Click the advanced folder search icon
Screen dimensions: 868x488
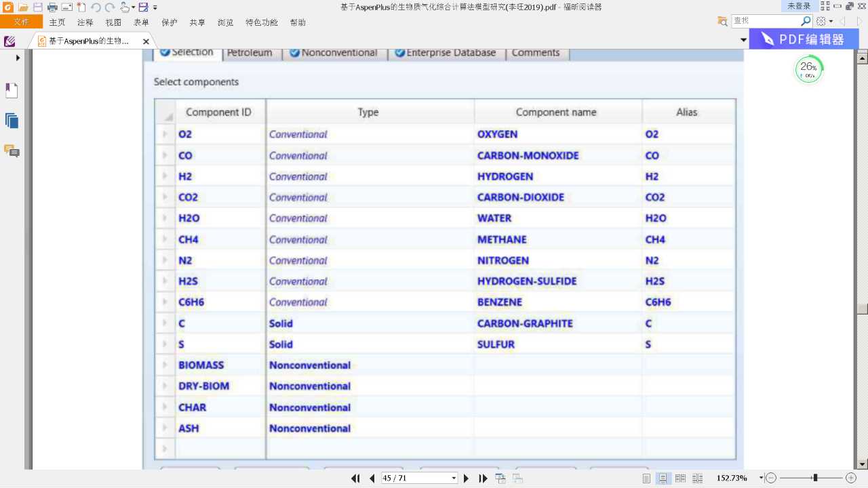click(x=723, y=21)
